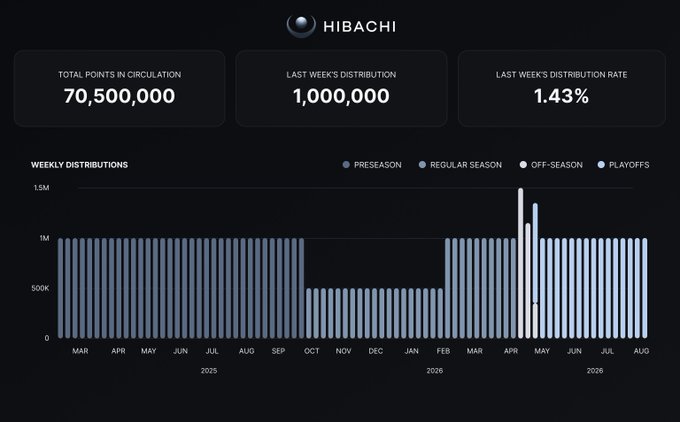Click the tallest 1.5M off-season bar
The height and width of the screenshot is (422, 680).
pyautogui.click(x=520, y=263)
